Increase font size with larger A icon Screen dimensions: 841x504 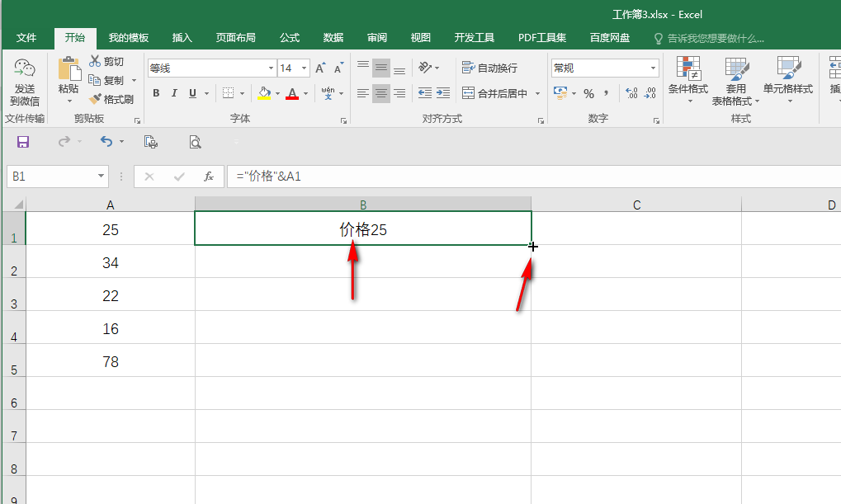[320, 68]
